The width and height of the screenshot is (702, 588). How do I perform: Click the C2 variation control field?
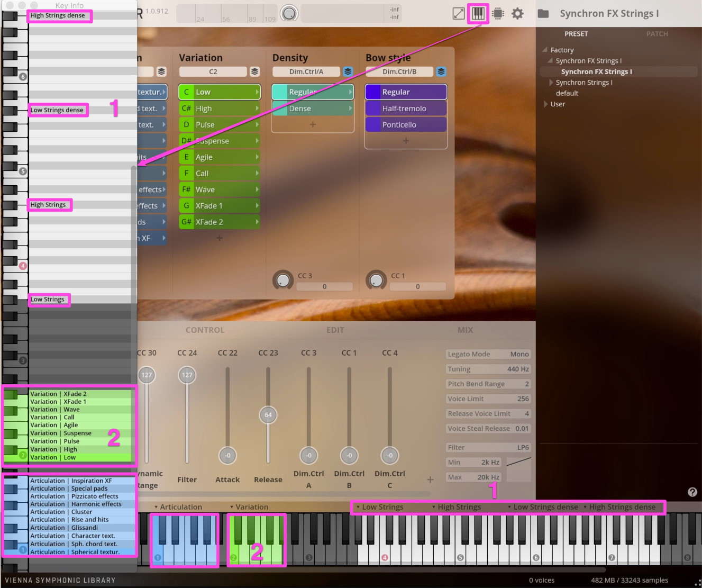point(213,71)
